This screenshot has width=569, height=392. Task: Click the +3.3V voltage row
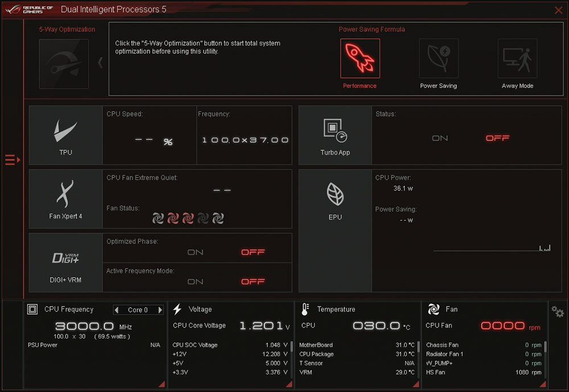230,372
